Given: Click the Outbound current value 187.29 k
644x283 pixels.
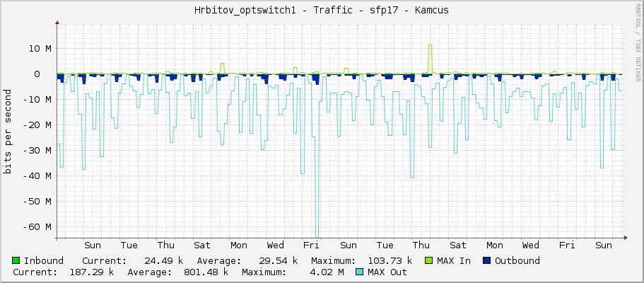Looking at the screenshot, I should tap(90, 272).
